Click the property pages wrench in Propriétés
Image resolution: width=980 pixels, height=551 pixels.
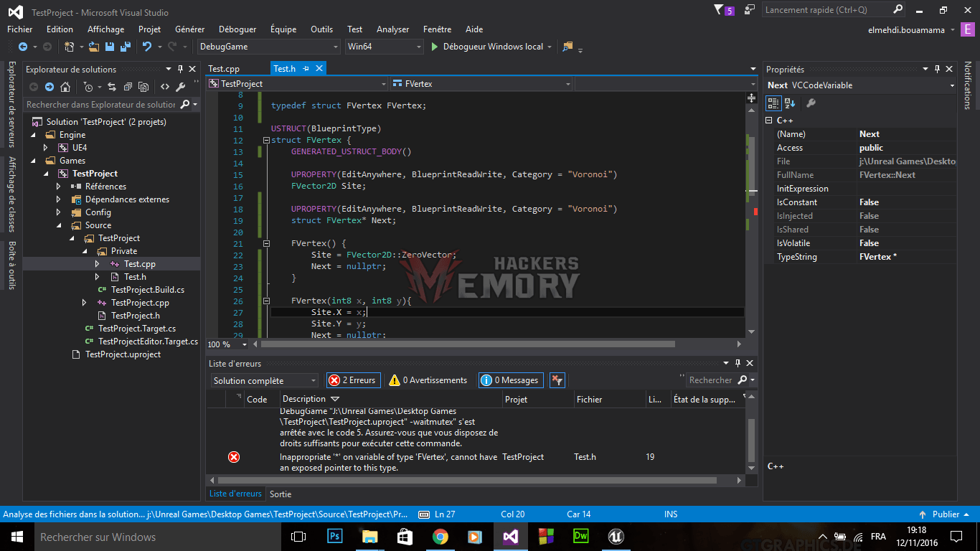click(811, 103)
